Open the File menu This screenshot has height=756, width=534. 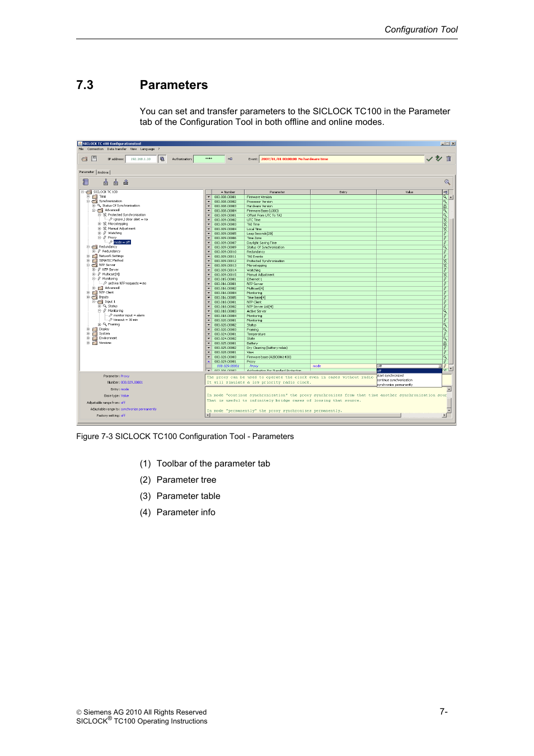tap(81, 149)
